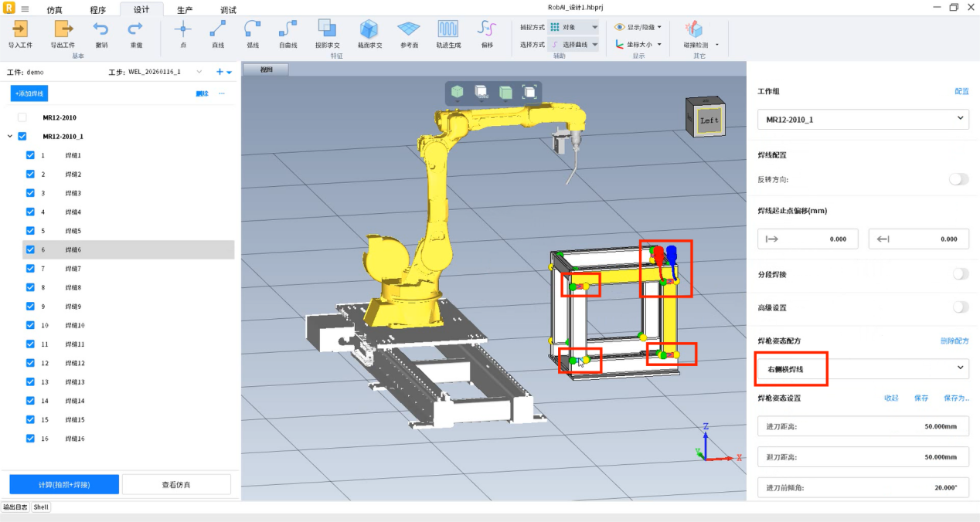
Task: Select the 直线 line tool
Action: (218, 30)
